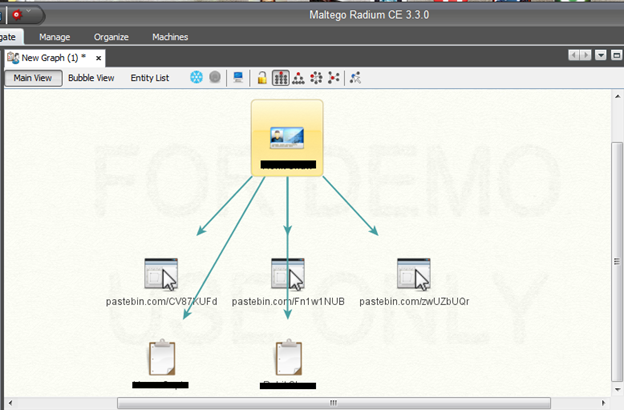
Task: Switch to Main View
Action: [33, 78]
